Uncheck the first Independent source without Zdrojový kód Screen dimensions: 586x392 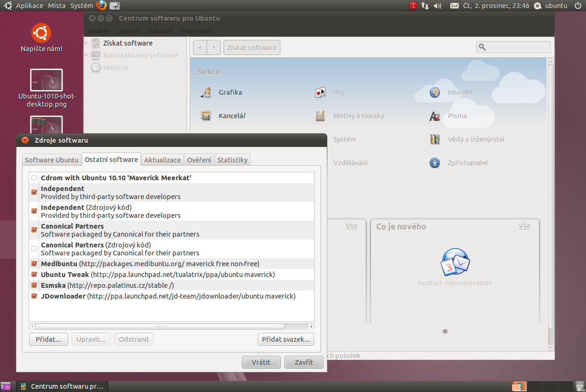34,192
